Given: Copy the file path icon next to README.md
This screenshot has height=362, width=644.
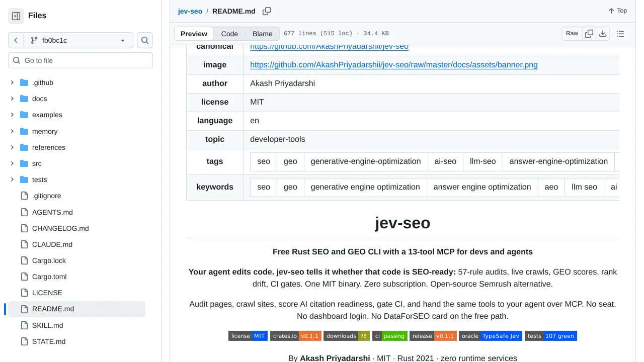Looking at the screenshot, I should 267,11.
